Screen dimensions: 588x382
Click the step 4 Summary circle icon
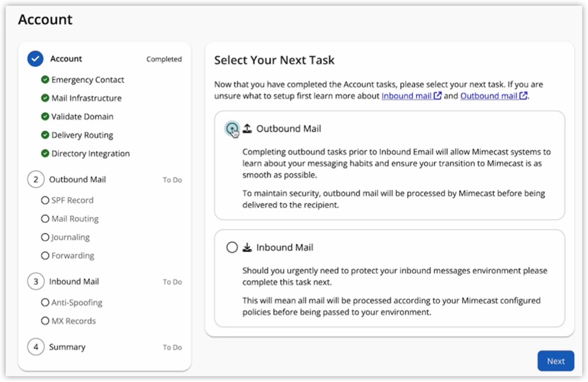click(35, 347)
